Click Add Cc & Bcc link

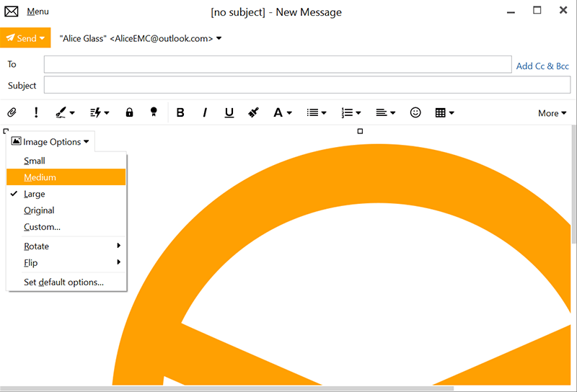coord(542,66)
